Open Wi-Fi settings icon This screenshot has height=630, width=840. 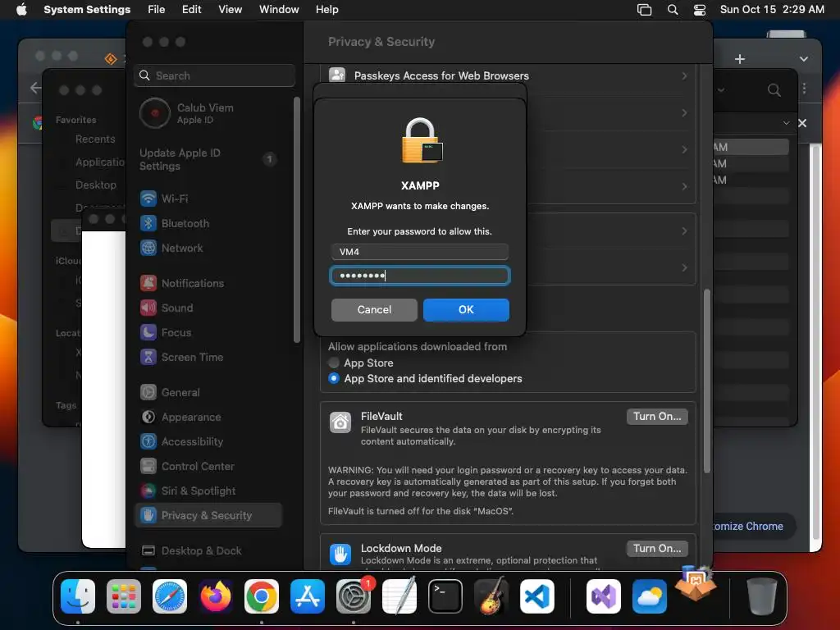point(148,199)
